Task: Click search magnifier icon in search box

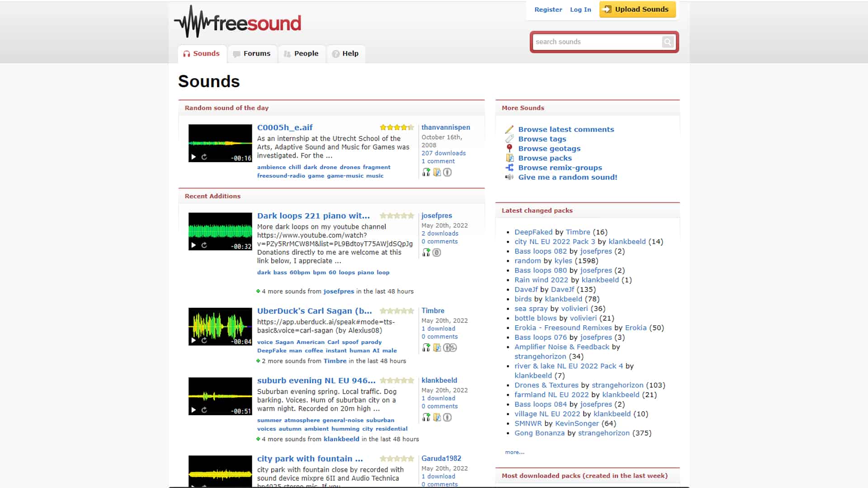Action: (667, 42)
